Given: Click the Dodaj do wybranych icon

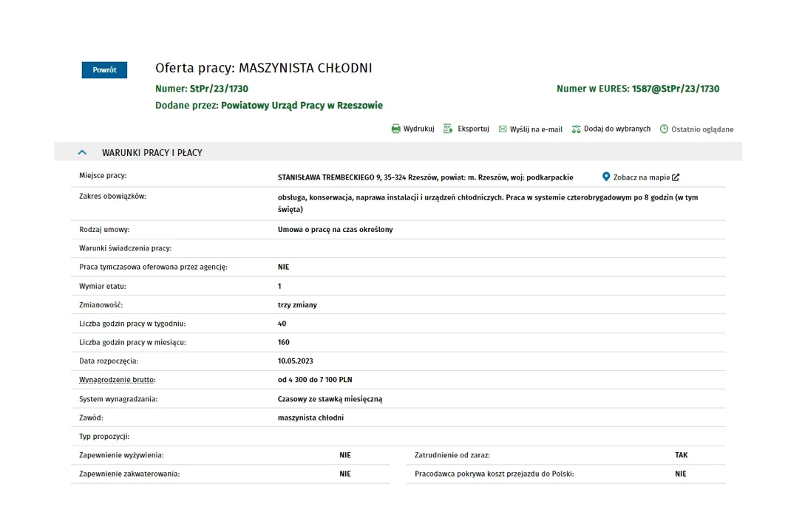Looking at the screenshot, I should 577,129.
